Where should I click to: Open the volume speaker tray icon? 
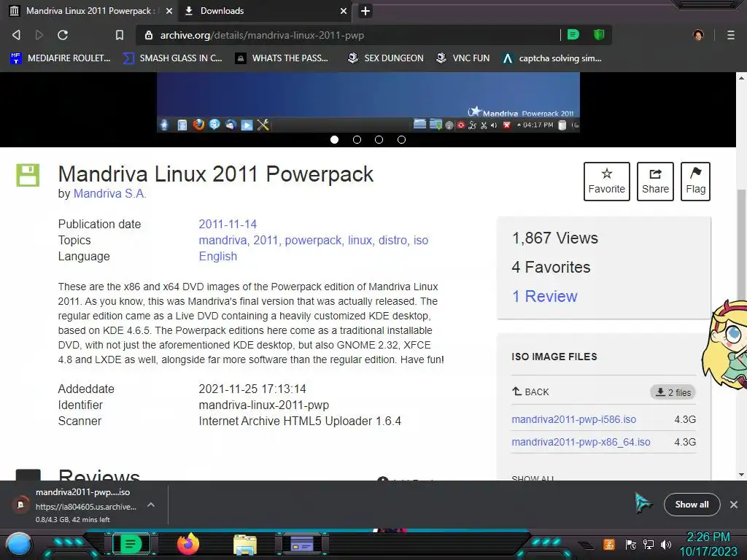[665, 544]
